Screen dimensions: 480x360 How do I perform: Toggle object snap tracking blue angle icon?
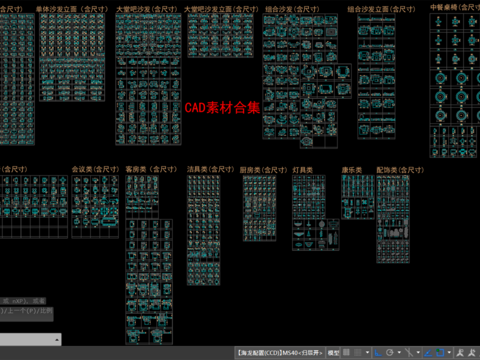(x=428, y=352)
